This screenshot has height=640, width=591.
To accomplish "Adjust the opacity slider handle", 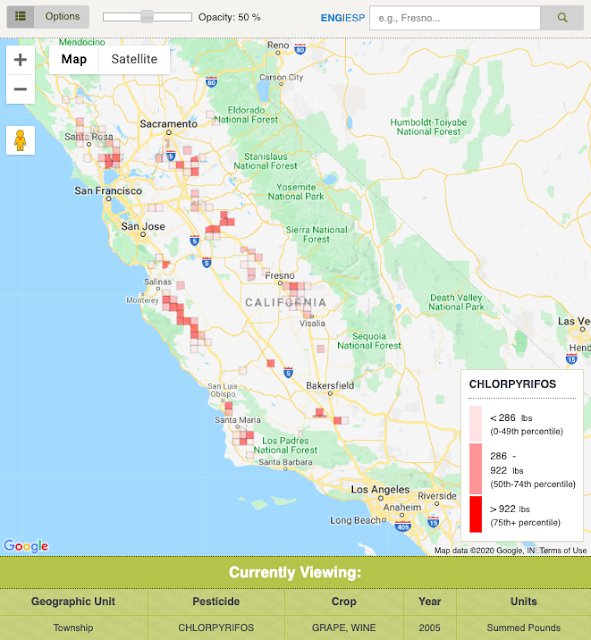I will [x=147, y=17].
